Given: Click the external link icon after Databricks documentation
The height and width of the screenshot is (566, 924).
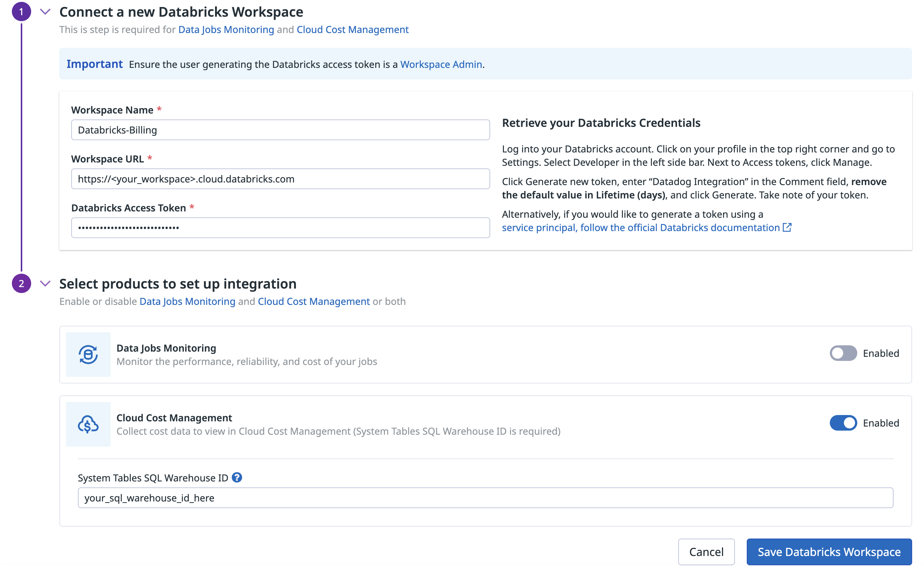Looking at the screenshot, I should (787, 227).
